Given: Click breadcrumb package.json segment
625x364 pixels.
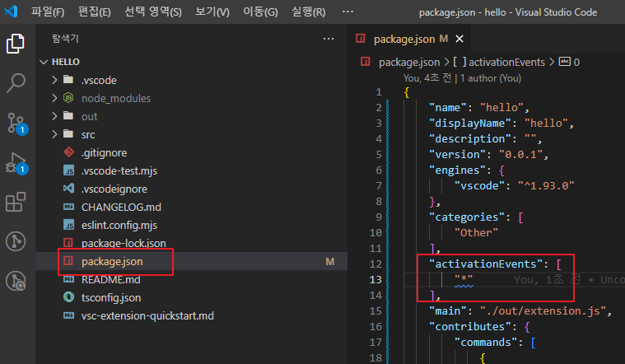Looking at the screenshot, I should [x=409, y=62].
